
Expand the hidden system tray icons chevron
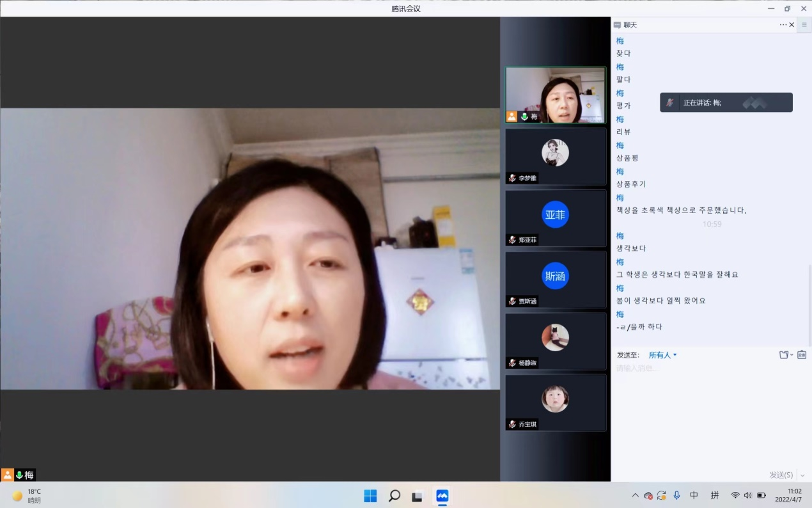[635, 495]
